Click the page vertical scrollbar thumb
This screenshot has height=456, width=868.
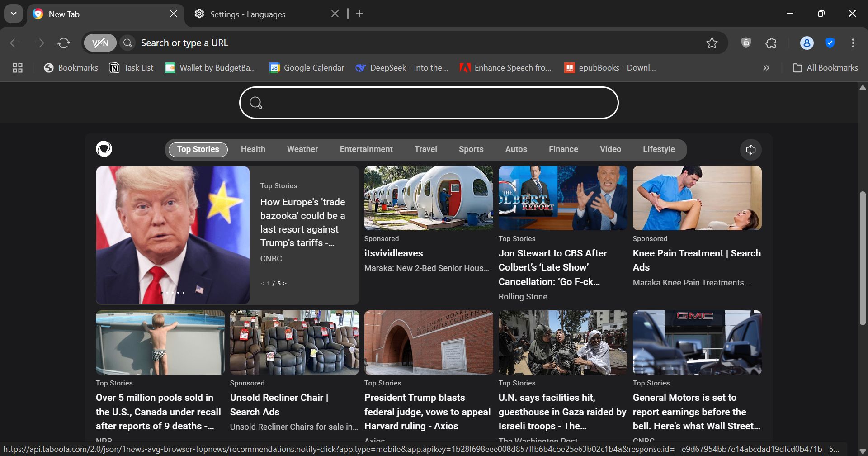point(863,258)
